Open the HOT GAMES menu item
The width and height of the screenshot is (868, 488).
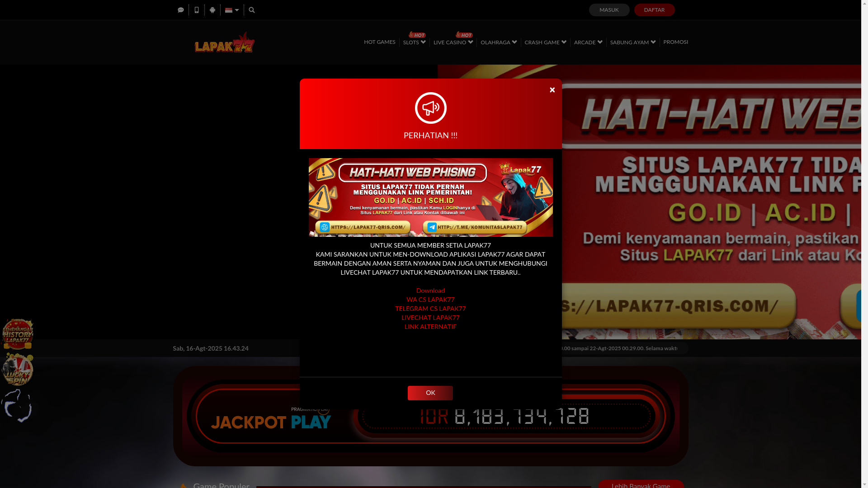click(380, 42)
